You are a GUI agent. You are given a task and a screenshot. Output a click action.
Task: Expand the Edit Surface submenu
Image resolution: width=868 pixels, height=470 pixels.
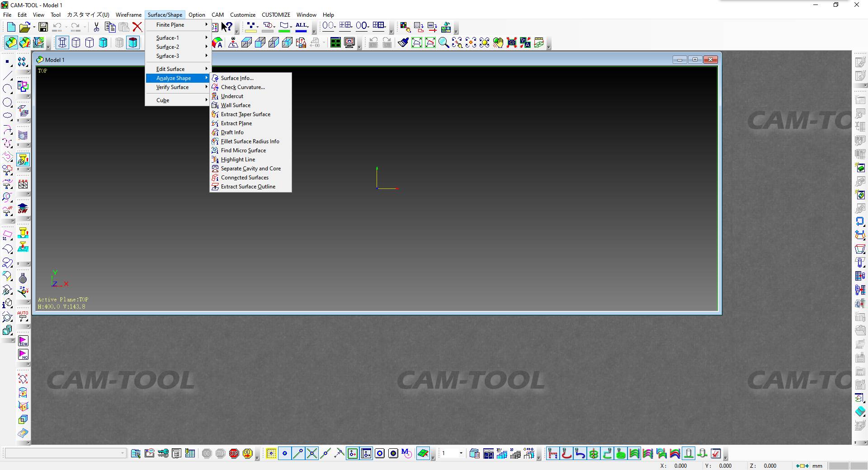178,69
